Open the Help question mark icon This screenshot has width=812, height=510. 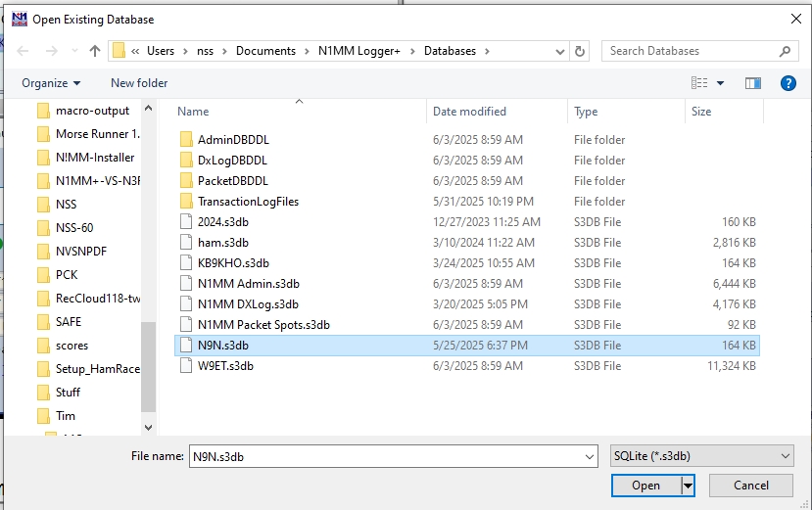pyautogui.click(x=788, y=83)
